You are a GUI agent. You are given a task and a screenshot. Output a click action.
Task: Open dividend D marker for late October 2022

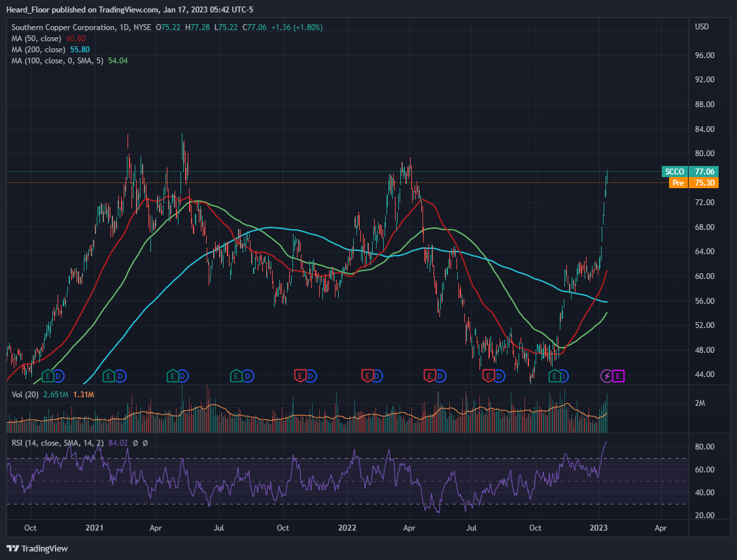[564, 376]
